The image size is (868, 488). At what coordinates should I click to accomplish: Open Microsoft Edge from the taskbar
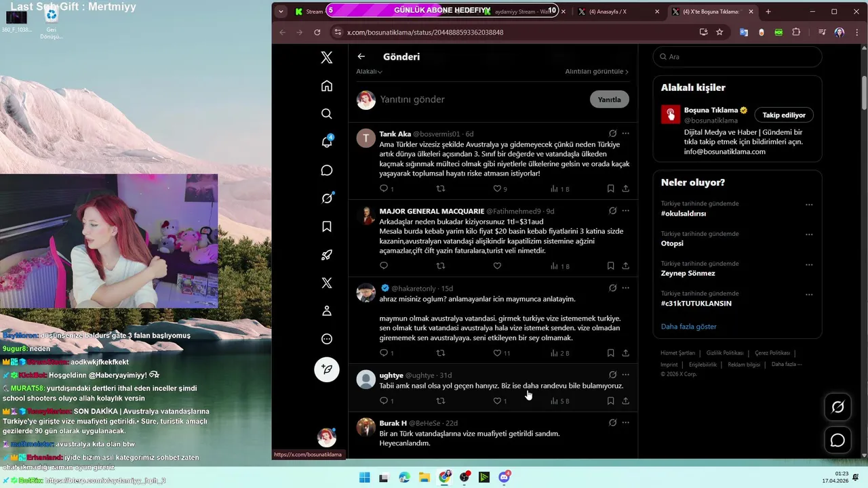coord(404,477)
